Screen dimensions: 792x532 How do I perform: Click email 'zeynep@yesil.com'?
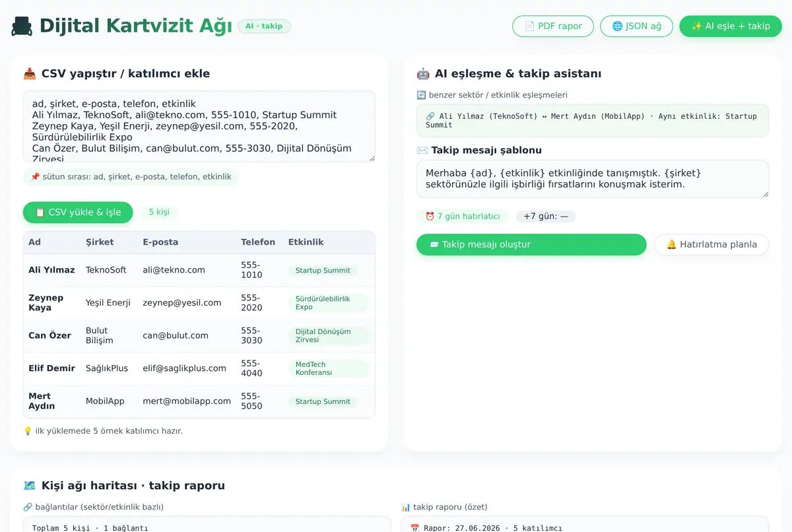(182, 303)
